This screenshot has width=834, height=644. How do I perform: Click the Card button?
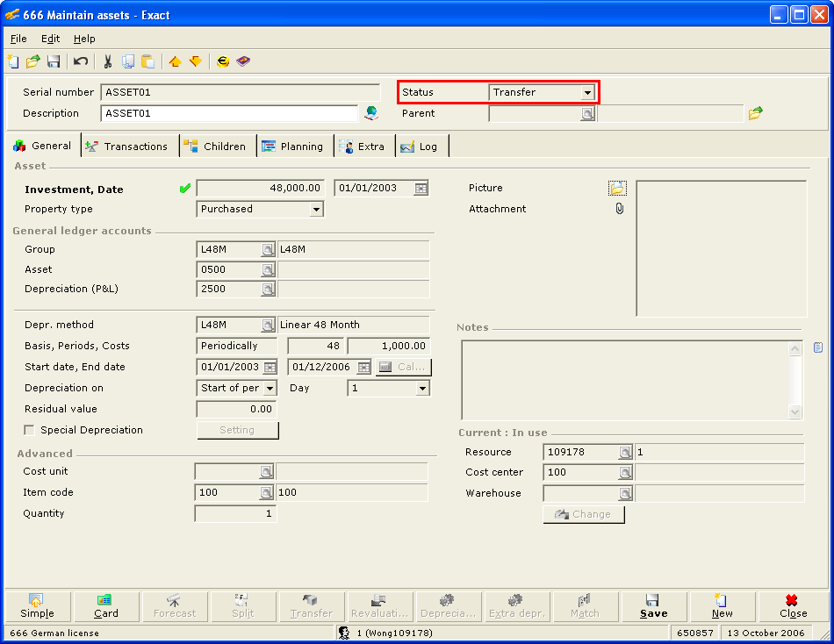[106, 606]
